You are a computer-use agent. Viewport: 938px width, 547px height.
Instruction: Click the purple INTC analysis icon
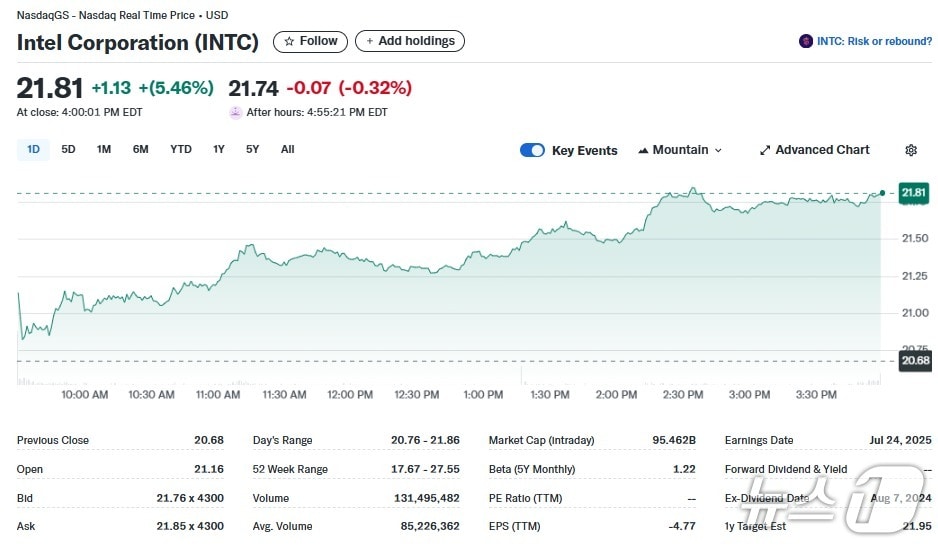[806, 41]
